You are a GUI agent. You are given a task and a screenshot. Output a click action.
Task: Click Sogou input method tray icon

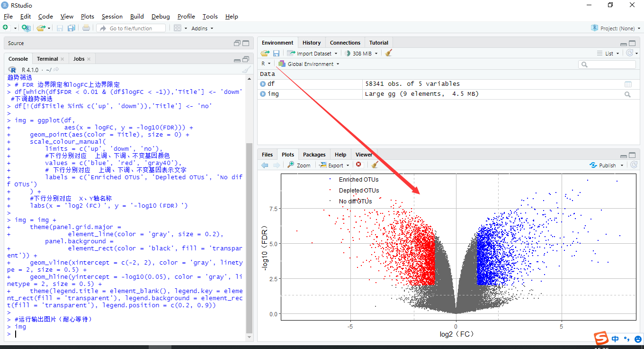pos(601,339)
